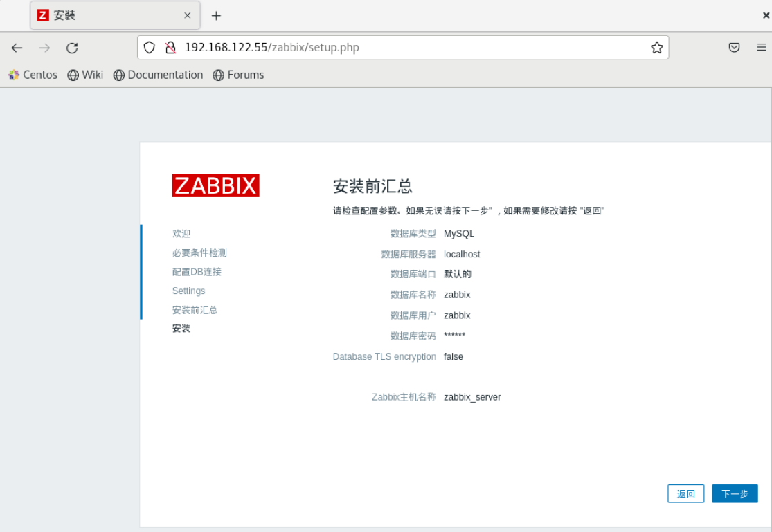Click the insecure connection padlock icon
This screenshot has width=772, height=532.
point(170,47)
